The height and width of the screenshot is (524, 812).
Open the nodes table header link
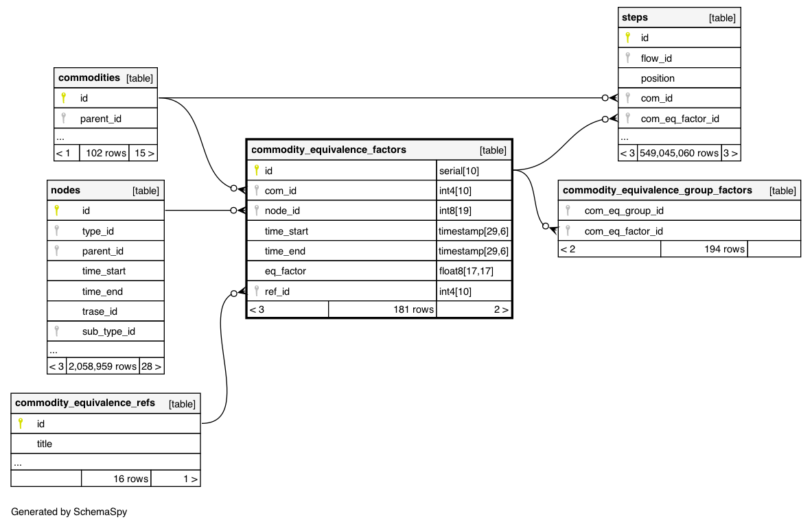coord(65,190)
